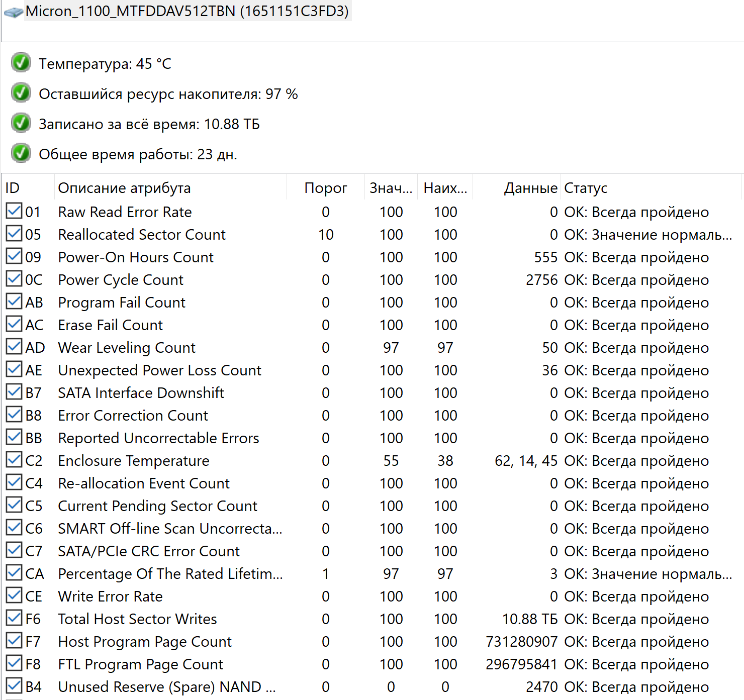Toggle the B8 Error Correction Count checkbox

[14, 415]
